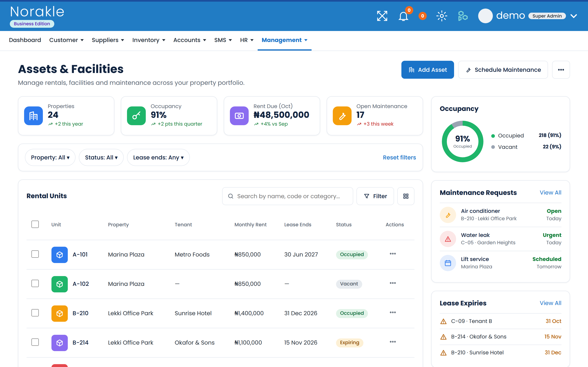The width and height of the screenshot is (588, 367).
Task: Expand the Property: All filter dropdown
Action: coord(50,158)
